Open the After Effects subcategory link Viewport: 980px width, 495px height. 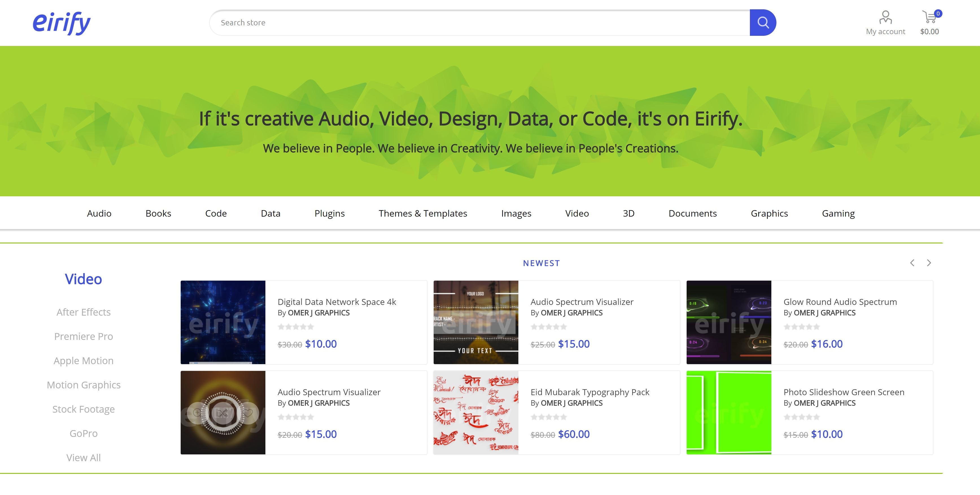tap(83, 312)
